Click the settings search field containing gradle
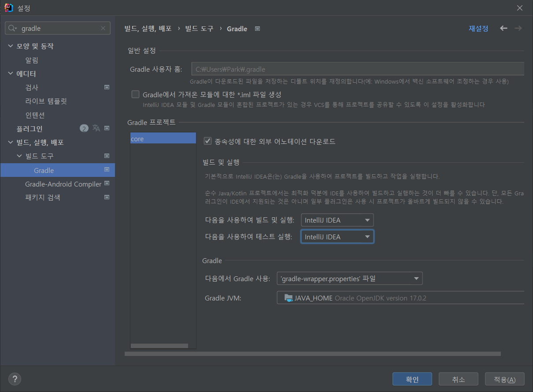 tap(58, 29)
